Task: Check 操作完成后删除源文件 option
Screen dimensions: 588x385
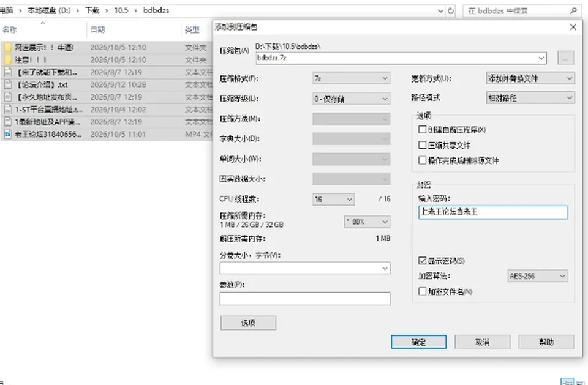Action: tap(422, 160)
